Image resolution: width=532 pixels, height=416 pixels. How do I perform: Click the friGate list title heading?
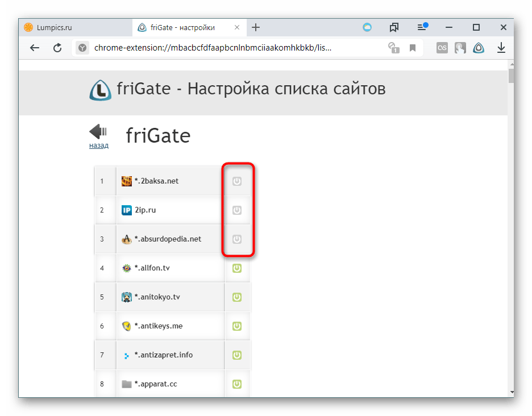click(x=158, y=136)
